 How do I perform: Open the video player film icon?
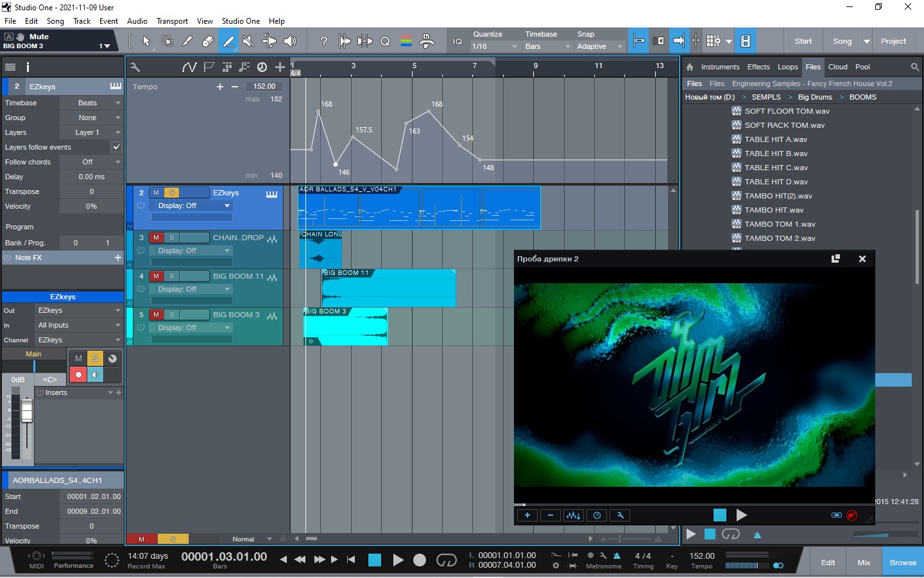click(x=746, y=42)
